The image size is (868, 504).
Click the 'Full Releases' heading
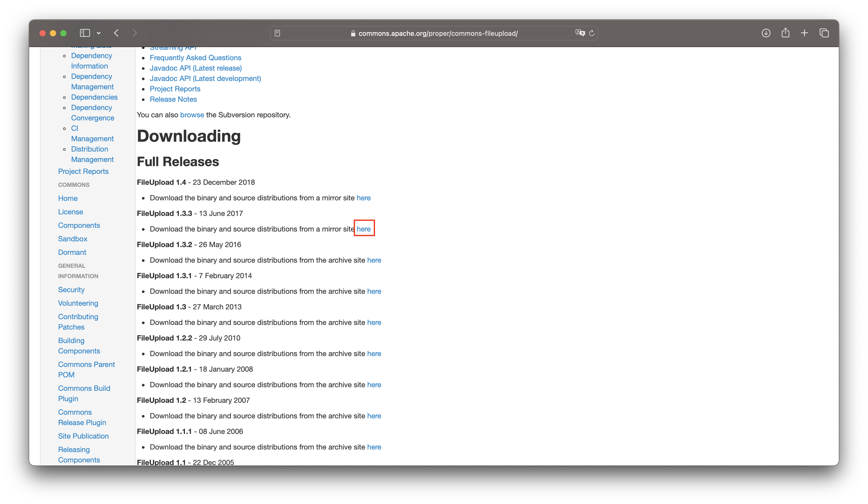coord(178,162)
